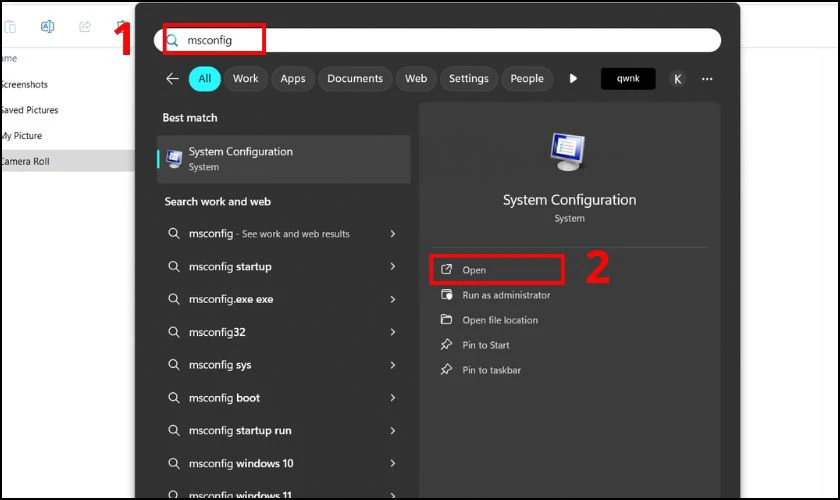Click the play arrow to show more filters

click(x=573, y=79)
